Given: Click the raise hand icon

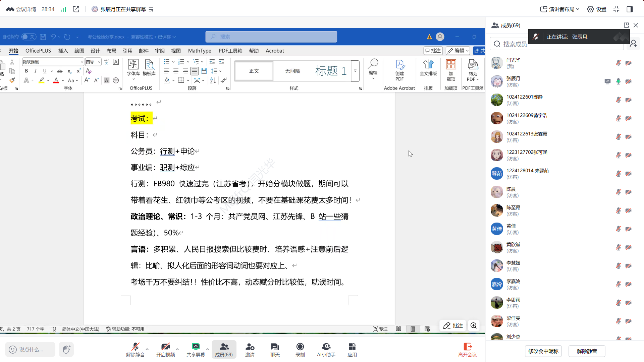Looking at the screenshot, I should point(66,349).
